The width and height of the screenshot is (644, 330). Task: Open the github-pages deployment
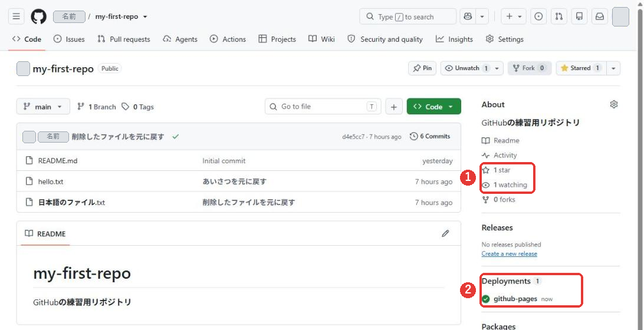pos(515,299)
